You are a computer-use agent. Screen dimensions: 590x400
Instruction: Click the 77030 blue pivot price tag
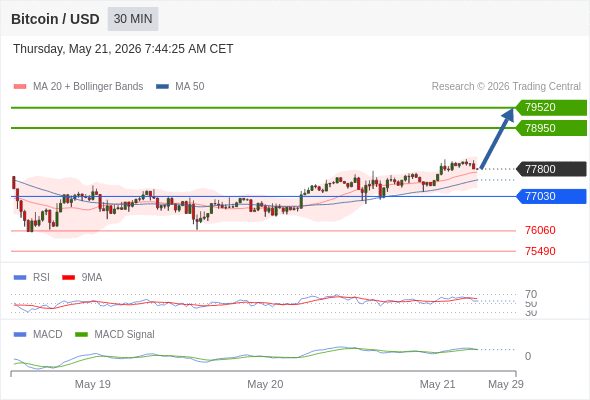pos(551,196)
